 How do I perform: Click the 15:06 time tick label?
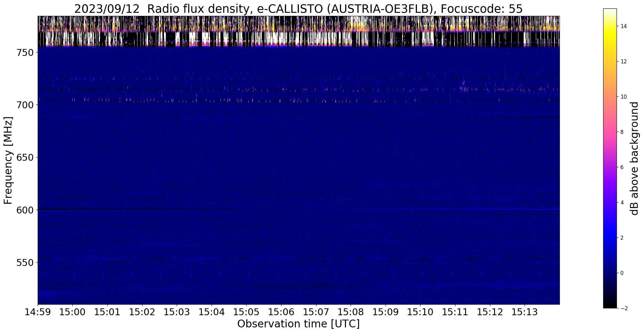pos(281,312)
